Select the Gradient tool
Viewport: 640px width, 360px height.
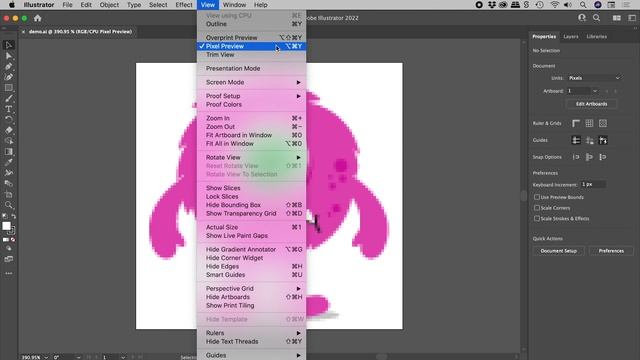pos(9,151)
